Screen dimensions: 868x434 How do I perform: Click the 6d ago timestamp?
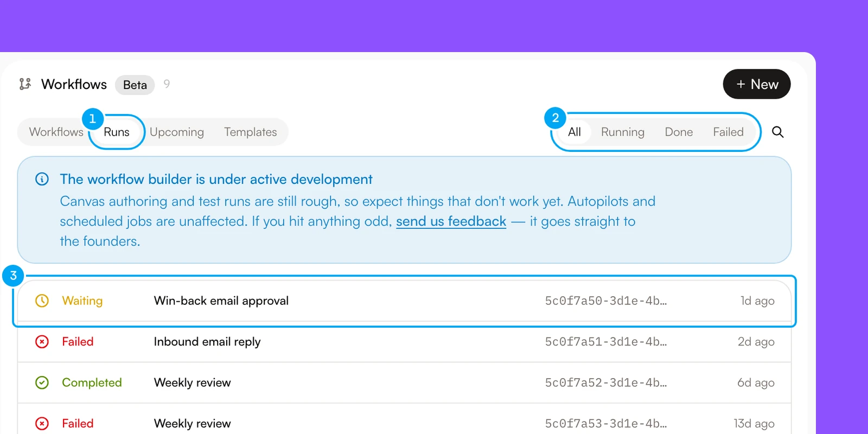(756, 382)
